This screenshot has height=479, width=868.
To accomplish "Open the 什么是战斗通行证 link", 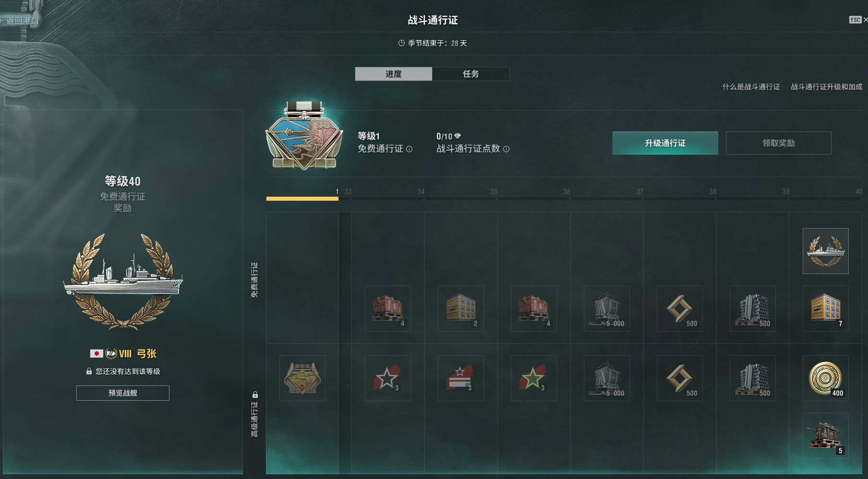I will [x=751, y=87].
